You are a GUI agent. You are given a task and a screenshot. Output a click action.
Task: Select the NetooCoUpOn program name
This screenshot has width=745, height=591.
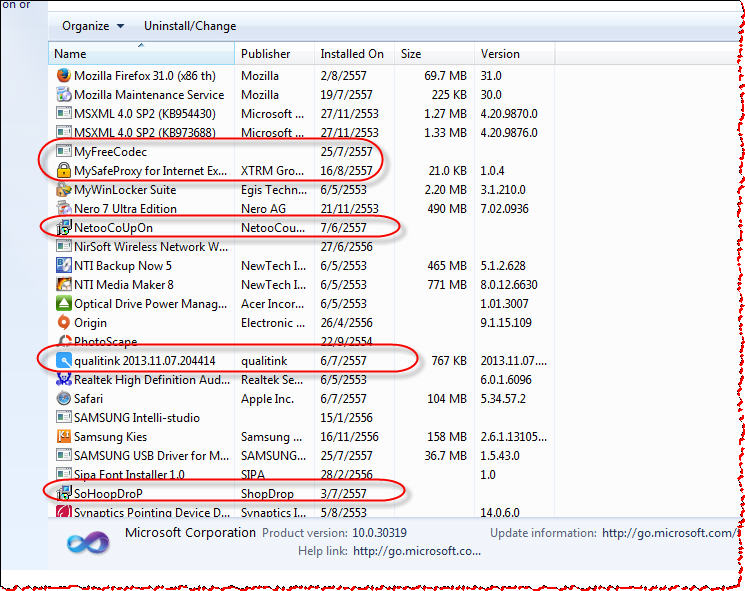click(x=114, y=228)
